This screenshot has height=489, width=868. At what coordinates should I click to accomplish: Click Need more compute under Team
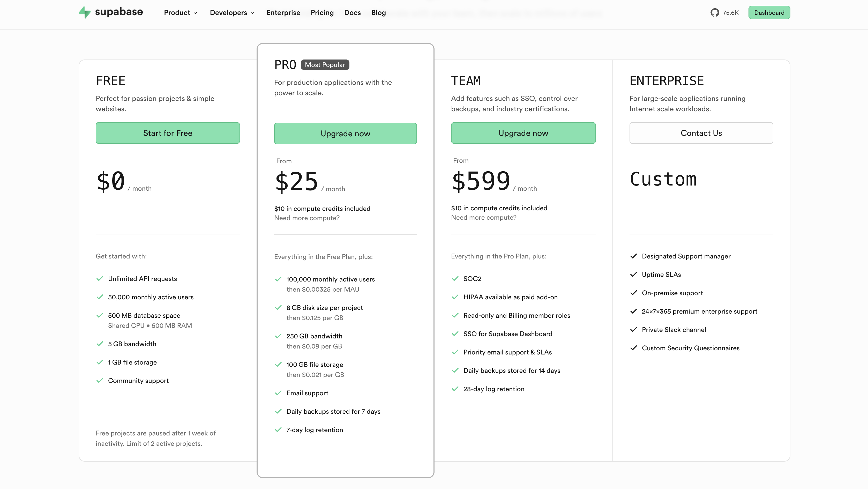[484, 217]
